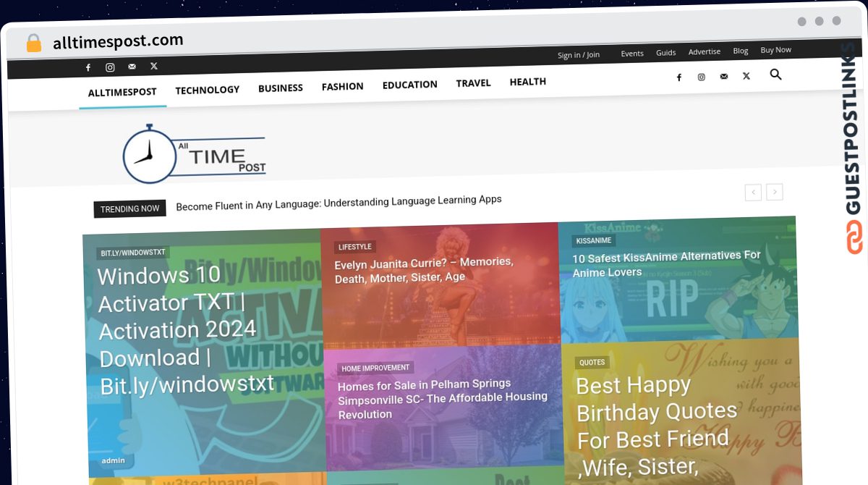The height and width of the screenshot is (485, 868).
Task: Open 10 Safest KissAnime Alternatives article
Action: click(667, 264)
